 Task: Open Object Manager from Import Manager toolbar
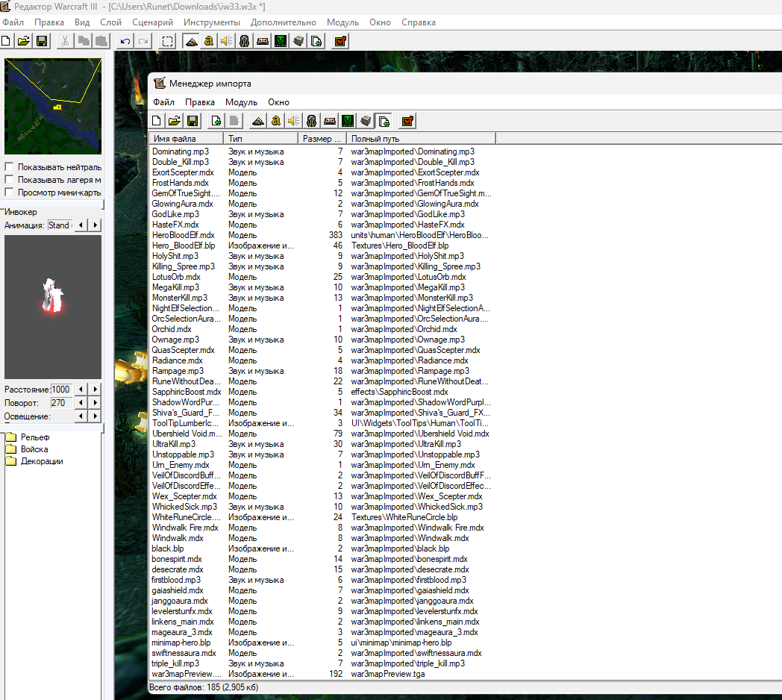coord(366,121)
